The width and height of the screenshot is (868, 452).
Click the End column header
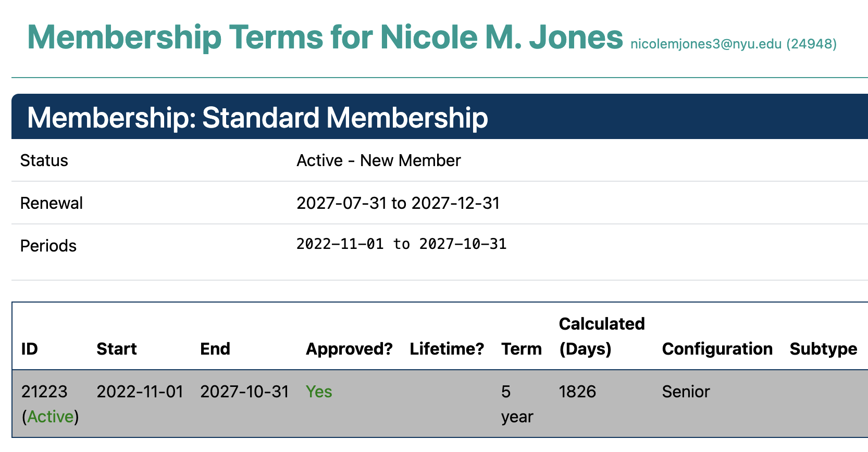pyautogui.click(x=215, y=349)
